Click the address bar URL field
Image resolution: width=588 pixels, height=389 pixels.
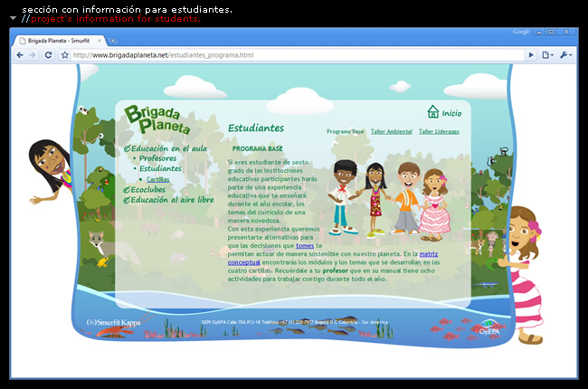(289, 55)
